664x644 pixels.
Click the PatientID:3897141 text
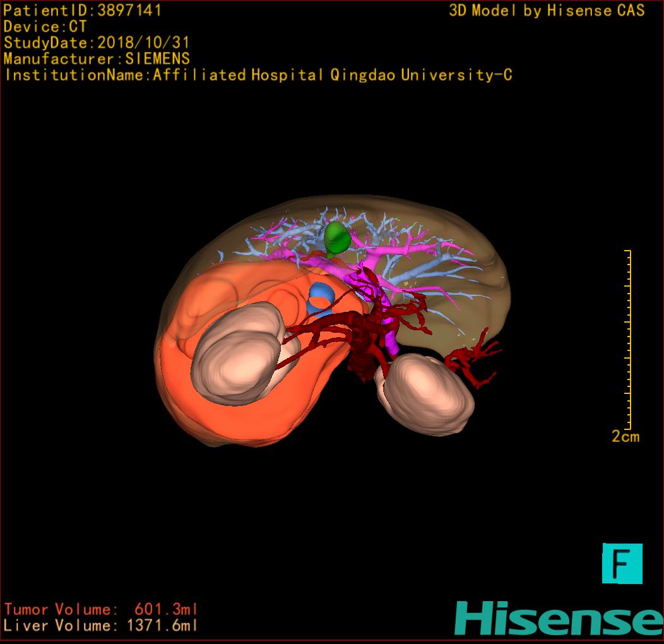(x=83, y=11)
